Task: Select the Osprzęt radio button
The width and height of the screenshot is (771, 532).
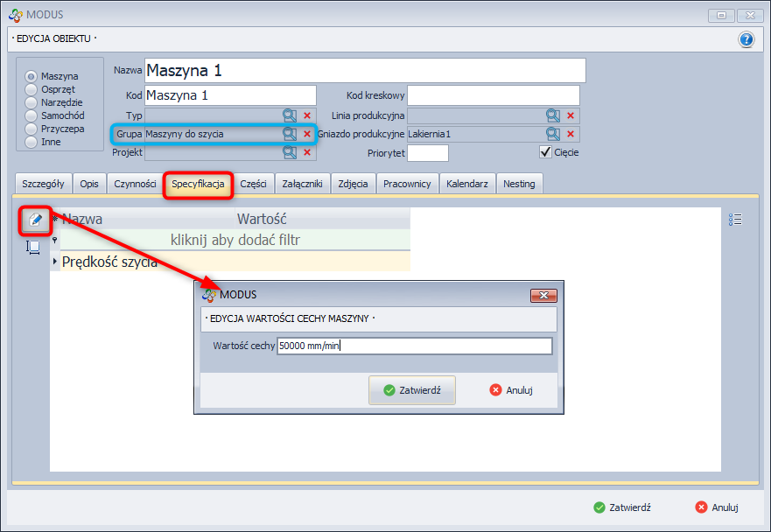Action: pos(31,89)
